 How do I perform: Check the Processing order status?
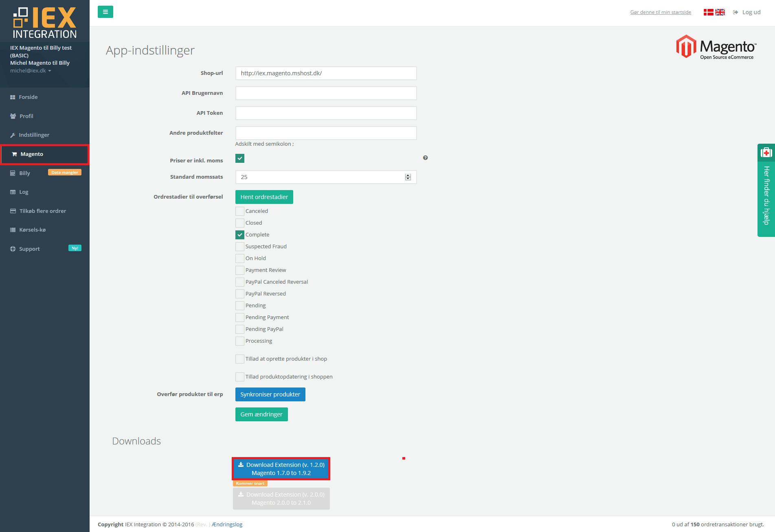(x=240, y=341)
